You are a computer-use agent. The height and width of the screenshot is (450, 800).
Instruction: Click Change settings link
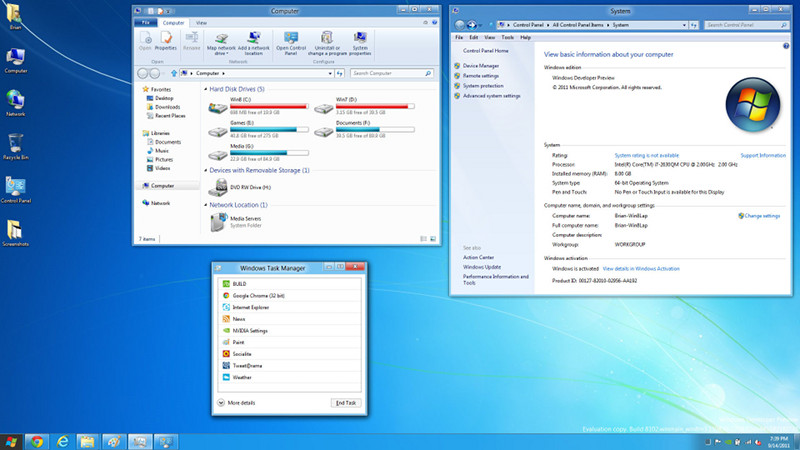coord(762,216)
